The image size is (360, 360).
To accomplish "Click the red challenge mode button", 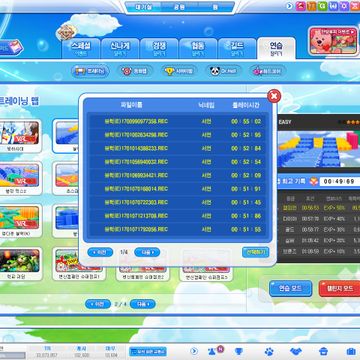I will point(339,289).
